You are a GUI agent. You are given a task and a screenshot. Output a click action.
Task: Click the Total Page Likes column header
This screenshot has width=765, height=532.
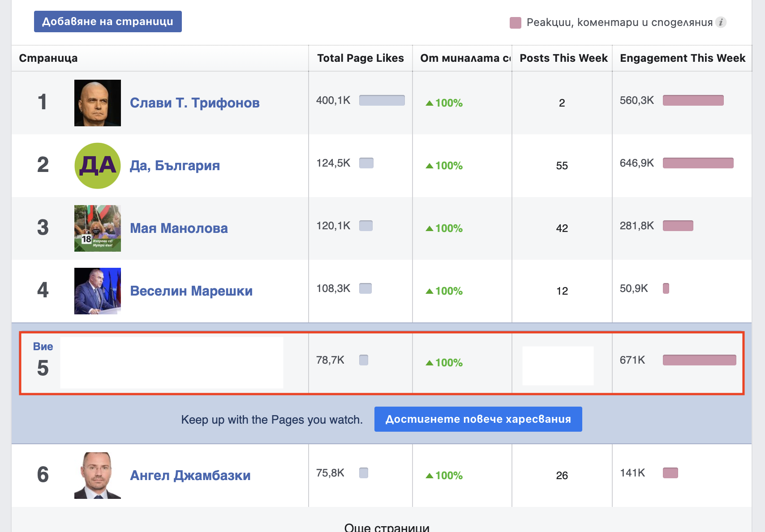tap(360, 58)
